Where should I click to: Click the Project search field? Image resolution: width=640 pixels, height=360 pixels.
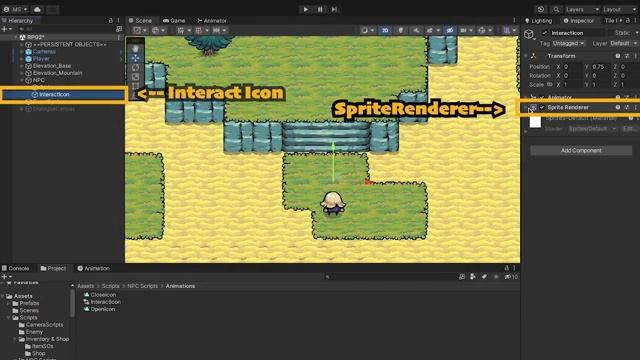pyautogui.click(x=390, y=277)
